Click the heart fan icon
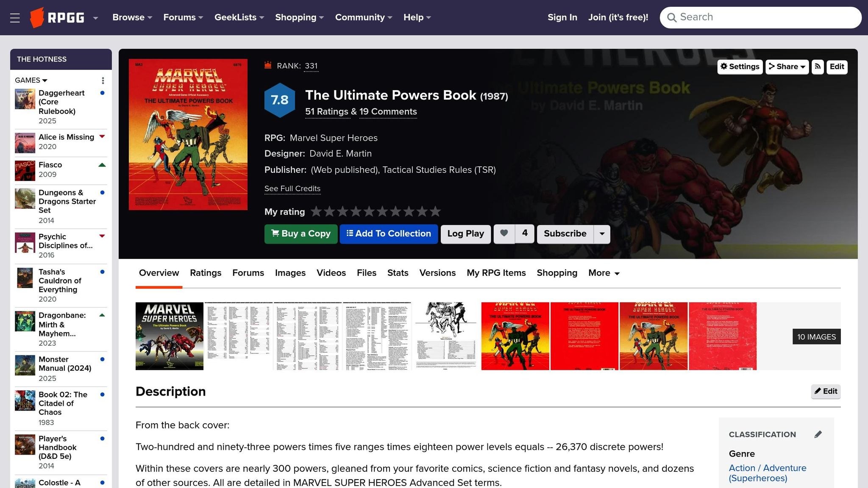The image size is (868, 488). [x=504, y=234]
